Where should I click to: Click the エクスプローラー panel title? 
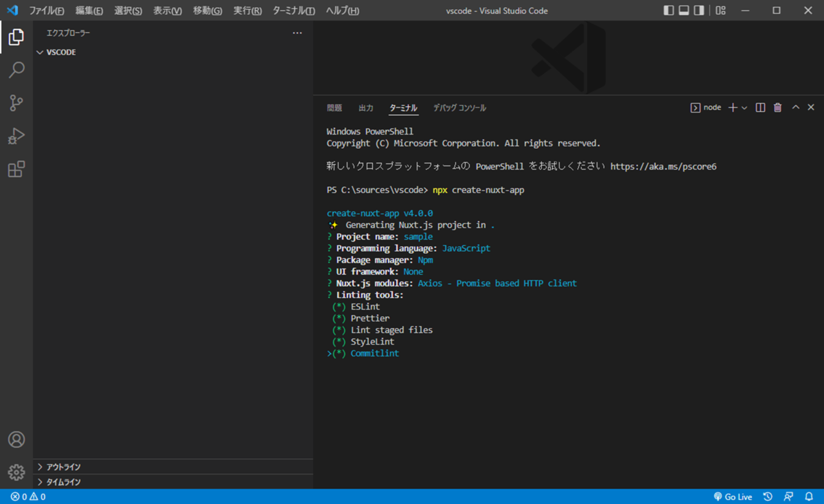point(68,33)
